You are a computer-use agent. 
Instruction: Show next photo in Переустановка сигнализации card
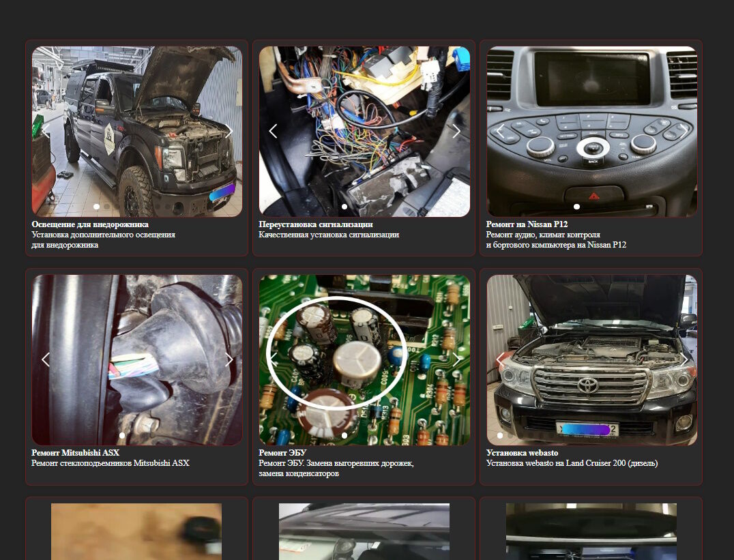pyautogui.click(x=456, y=131)
